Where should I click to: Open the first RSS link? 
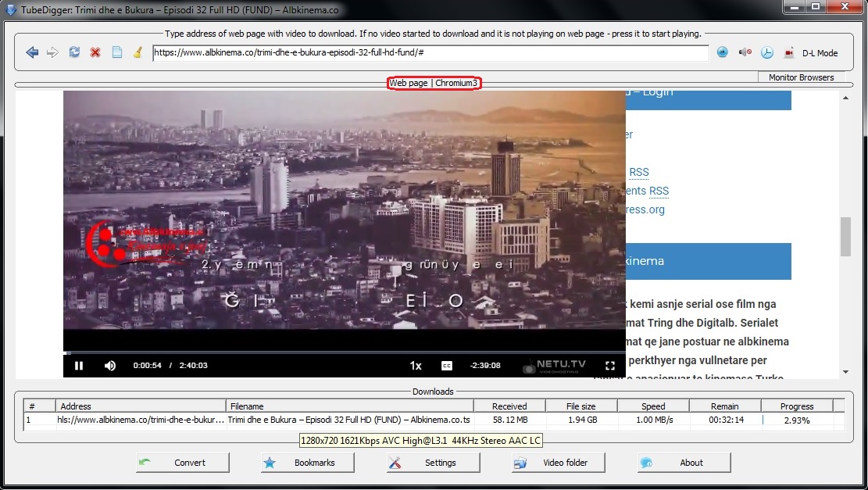[639, 172]
